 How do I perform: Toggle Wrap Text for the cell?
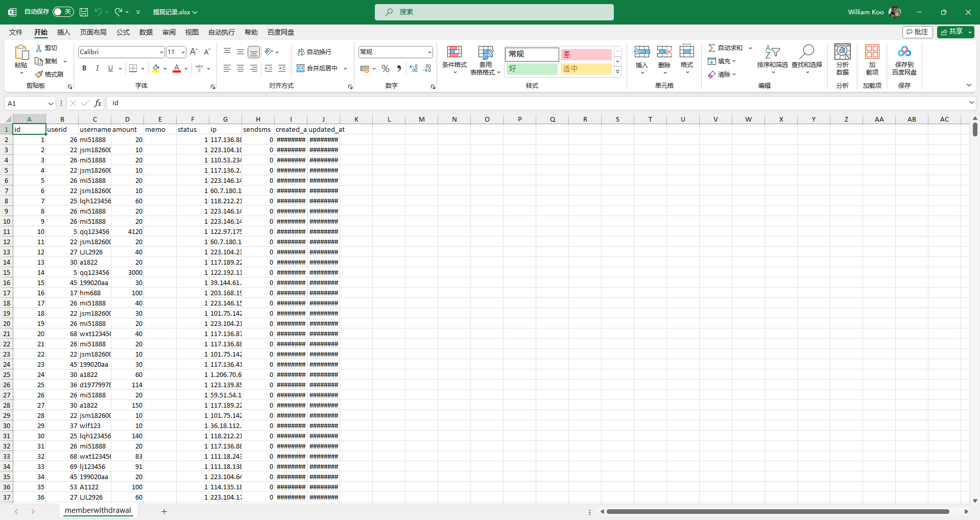[301, 52]
